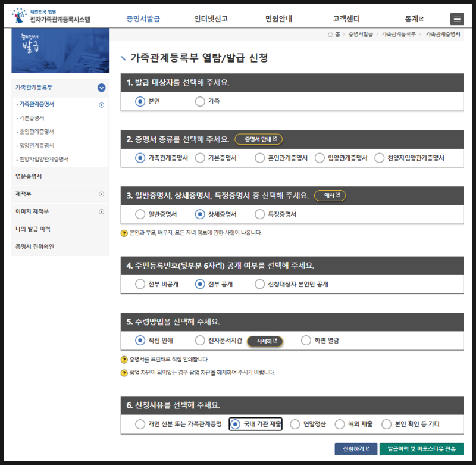Click question icon beside 팝업 차단 notice
Viewport: 476px width, 465px height.
[124, 373]
